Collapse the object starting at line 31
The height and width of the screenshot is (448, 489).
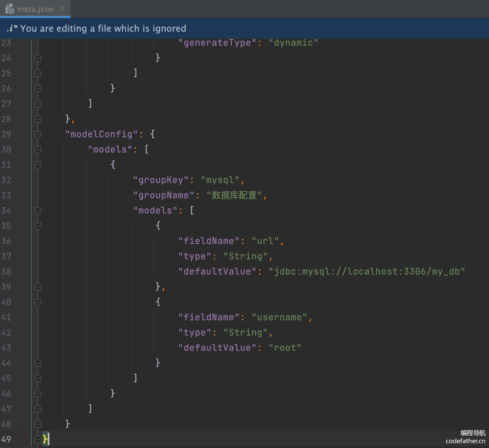coord(38,165)
